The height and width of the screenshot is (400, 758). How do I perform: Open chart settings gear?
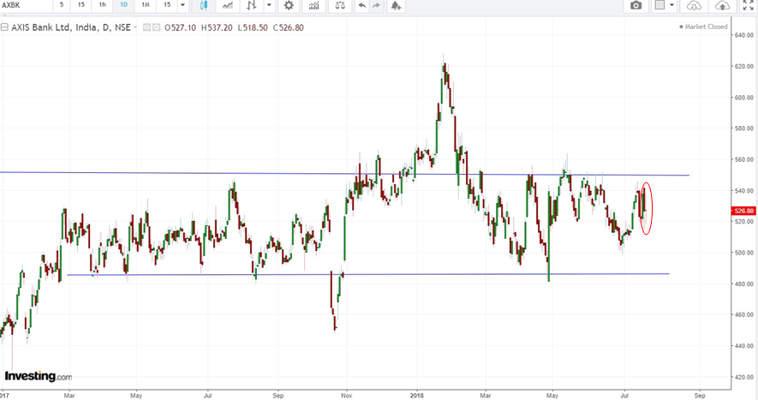pos(289,5)
